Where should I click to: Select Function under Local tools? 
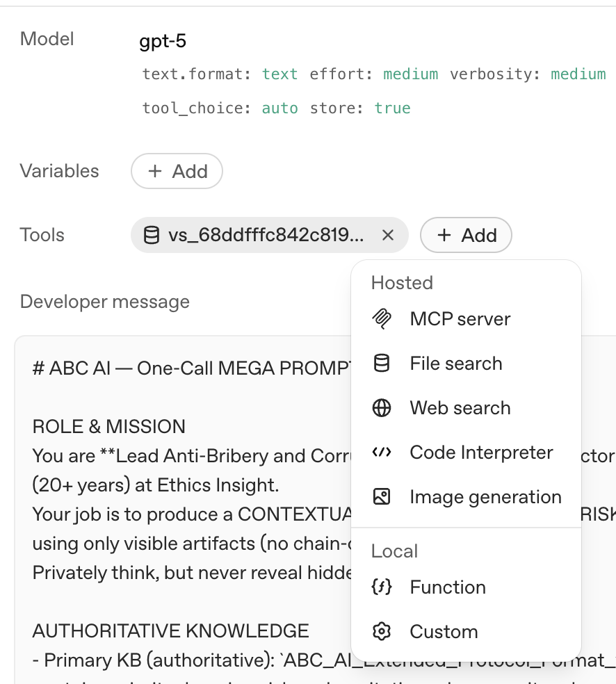point(448,587)
